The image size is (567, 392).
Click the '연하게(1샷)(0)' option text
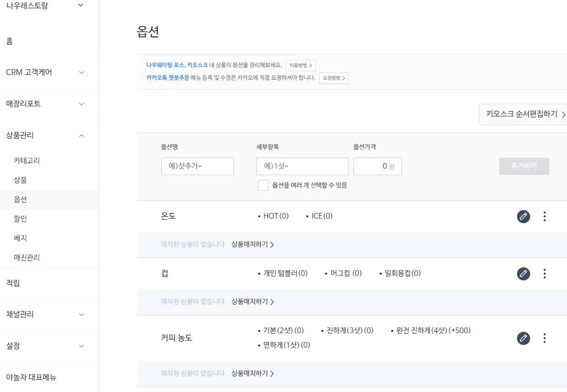(x=287, y=345)
